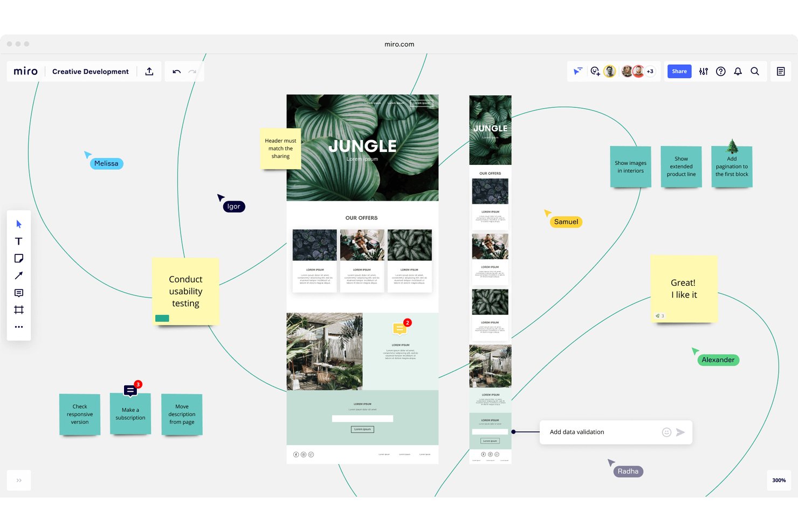
Task: Open emoji picker in comment box
Action: 666,432
